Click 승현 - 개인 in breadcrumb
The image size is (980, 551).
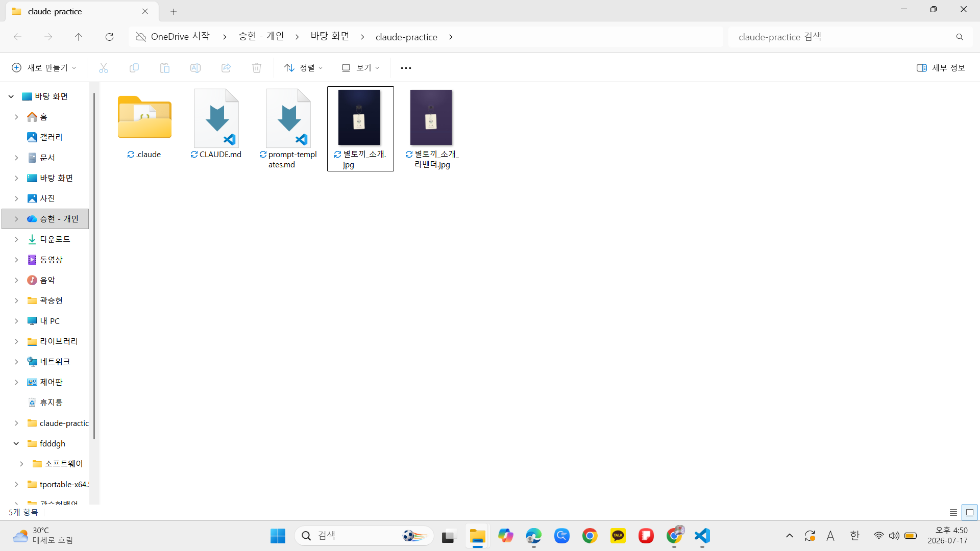(x=261, y=37)
